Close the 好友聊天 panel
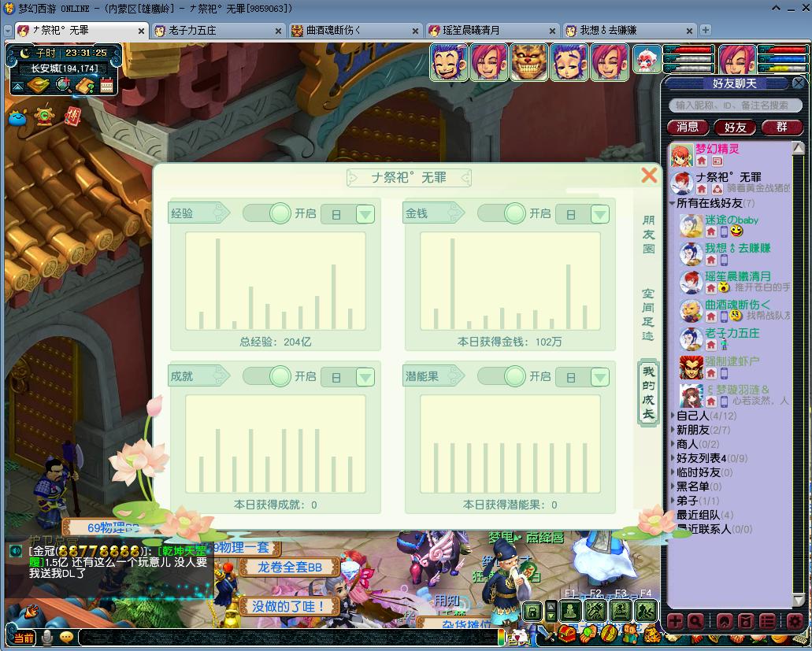The image size is (812, 651). tap(798, 83)
